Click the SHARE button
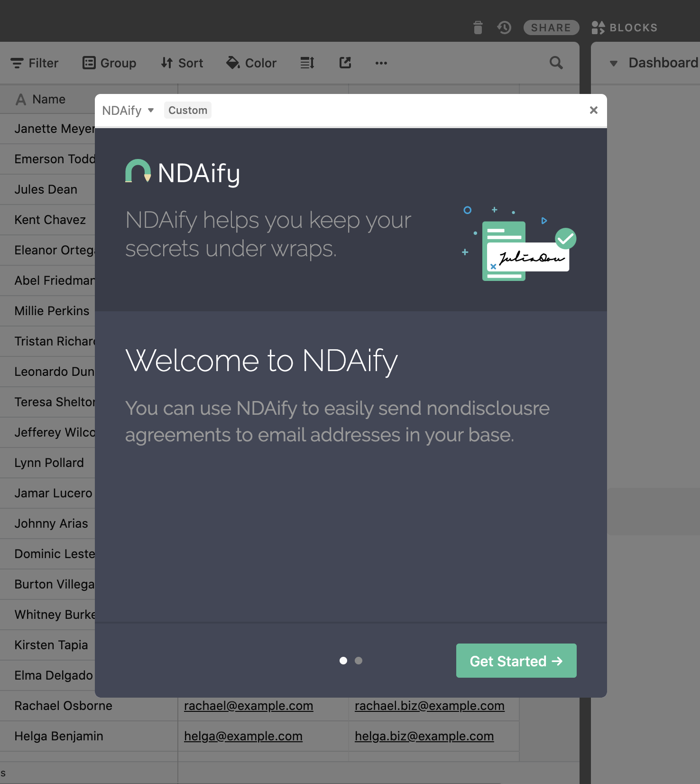Screen dimensions: 700x784 pos(551,28)
